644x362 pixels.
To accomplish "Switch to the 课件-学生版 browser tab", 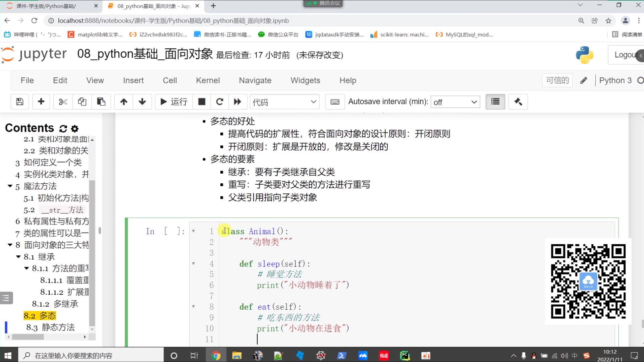I will tap(47, 6).
